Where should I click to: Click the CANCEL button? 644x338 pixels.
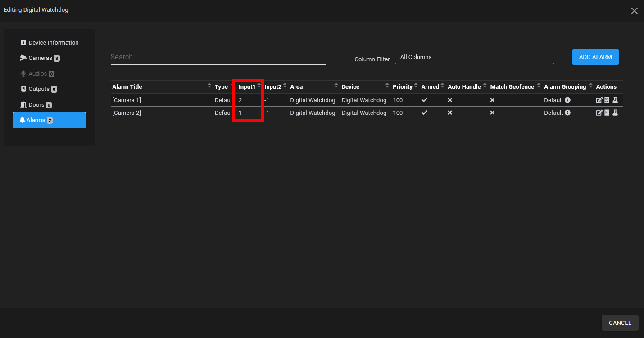point(620,323)
